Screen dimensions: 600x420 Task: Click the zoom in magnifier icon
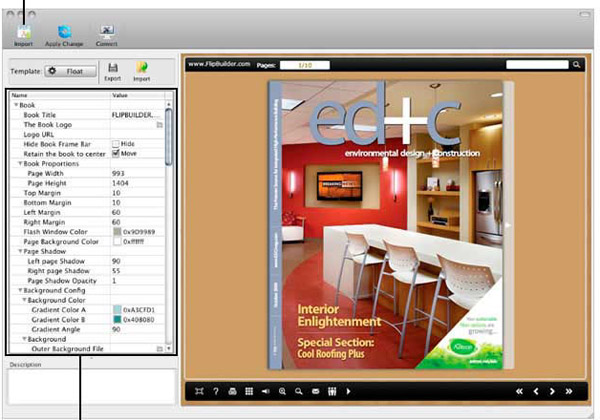pos(282,391)
